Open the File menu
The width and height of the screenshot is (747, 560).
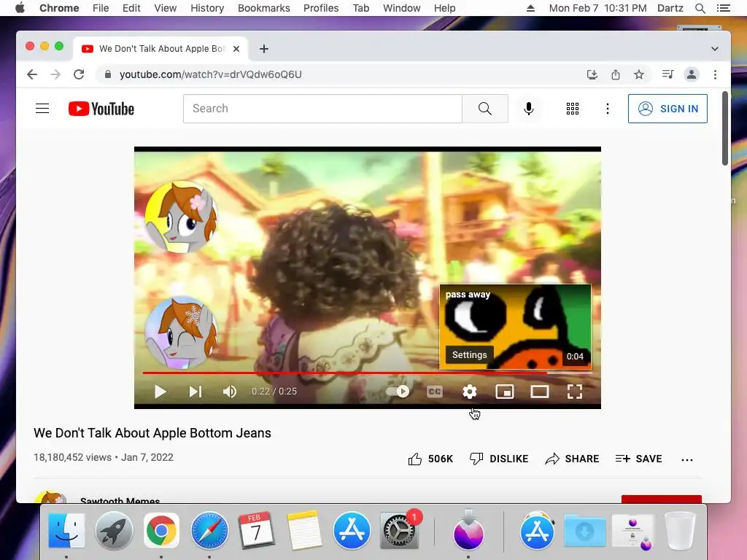coord(101,8)
